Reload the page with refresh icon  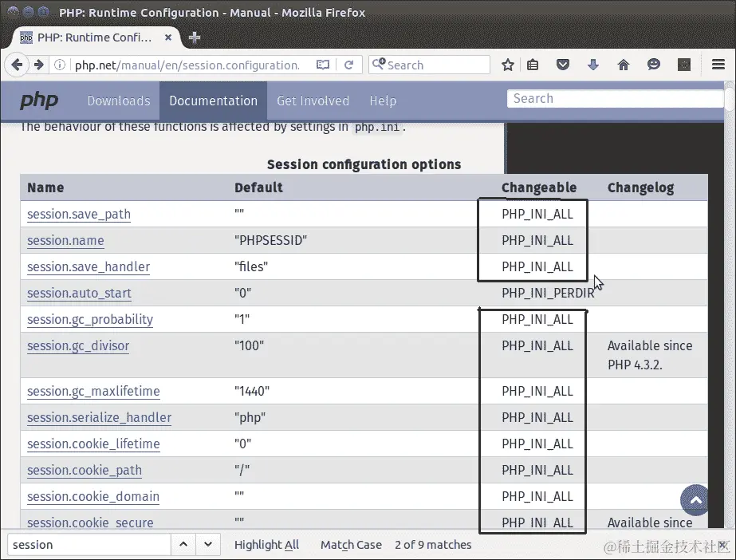point(348,65)
